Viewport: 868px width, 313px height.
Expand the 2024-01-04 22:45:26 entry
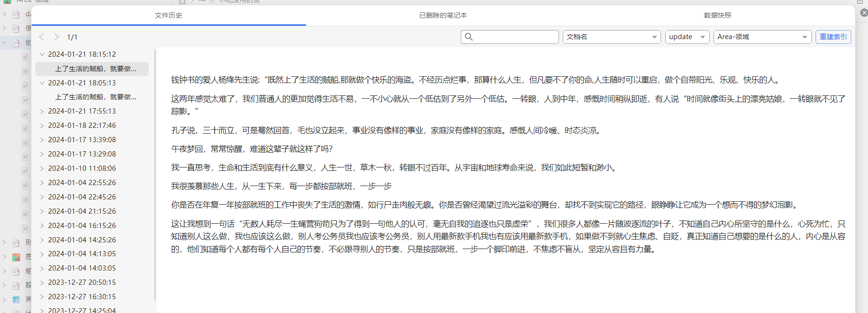[x=42, y=197]
